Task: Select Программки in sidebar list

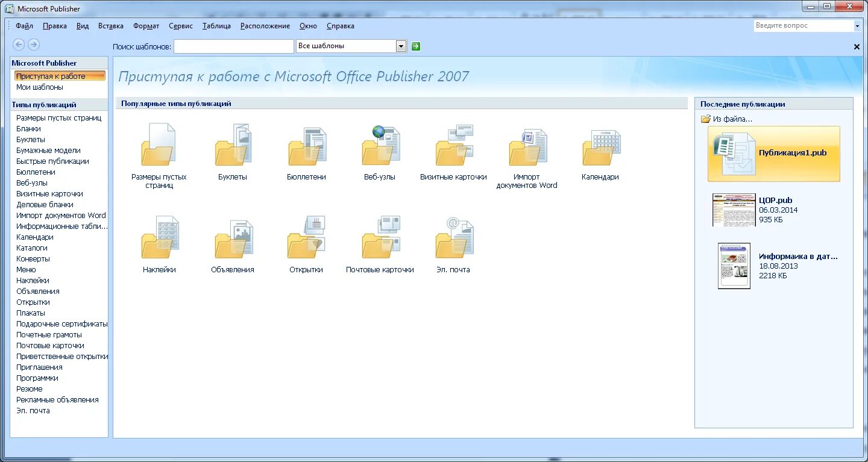Action: tap(37, 378)
